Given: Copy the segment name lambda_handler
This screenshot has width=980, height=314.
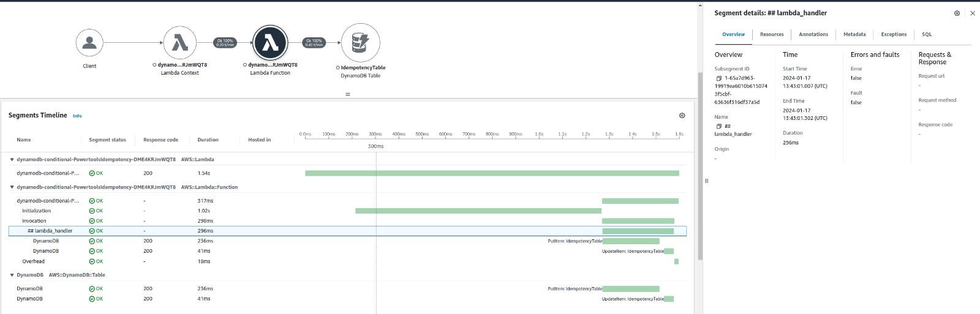Looking at the screenshot, I should [718, 127].
